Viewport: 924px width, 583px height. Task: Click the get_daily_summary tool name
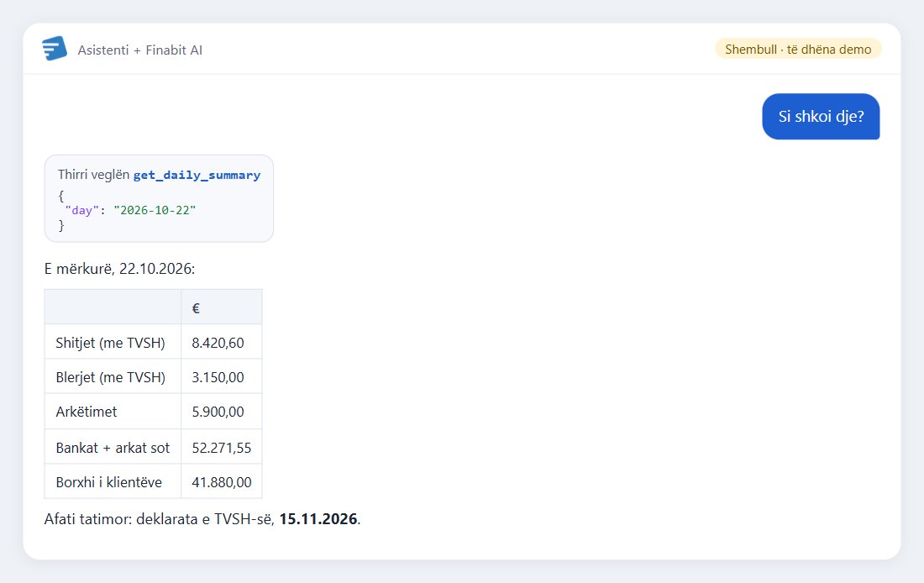pyautogui.click(x=197, y=175)
